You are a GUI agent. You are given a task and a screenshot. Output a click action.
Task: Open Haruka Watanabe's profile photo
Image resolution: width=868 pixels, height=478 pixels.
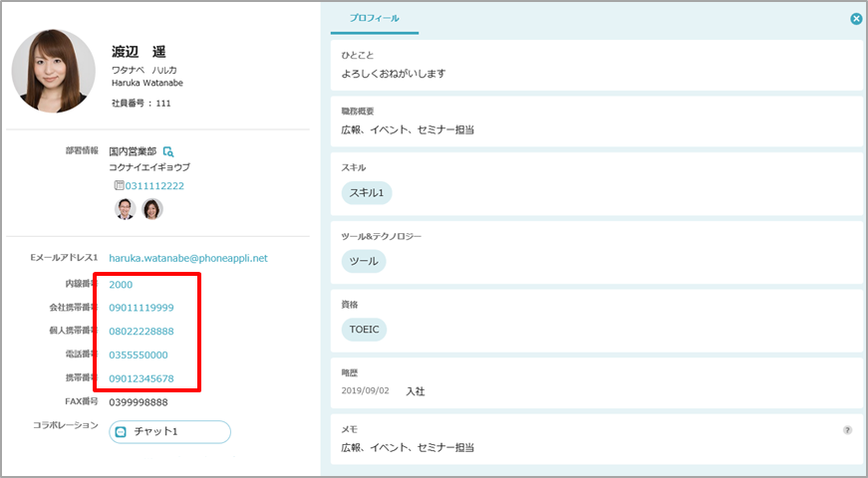[54, 70]
